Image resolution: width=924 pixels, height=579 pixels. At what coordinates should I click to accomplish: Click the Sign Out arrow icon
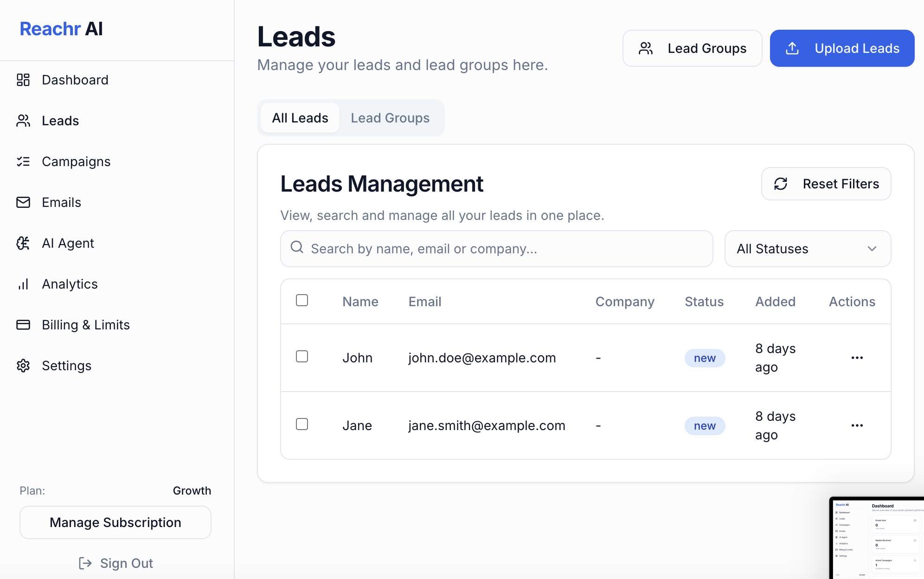[85, 563]
